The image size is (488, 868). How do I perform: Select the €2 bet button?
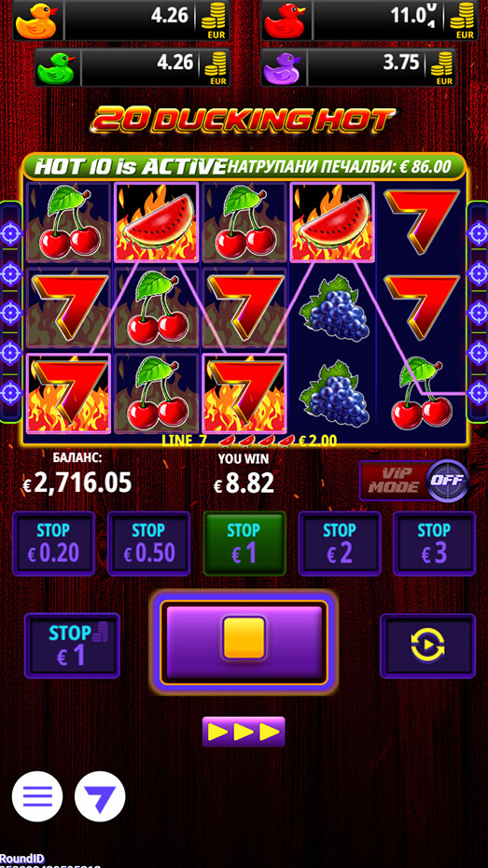(340, 543)
